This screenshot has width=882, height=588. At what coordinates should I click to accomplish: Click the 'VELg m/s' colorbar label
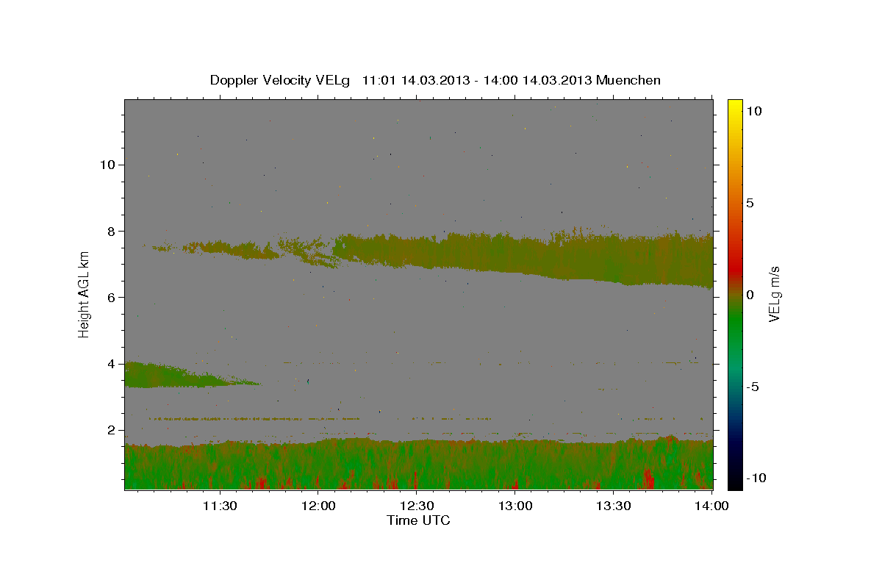coord(774,294)
